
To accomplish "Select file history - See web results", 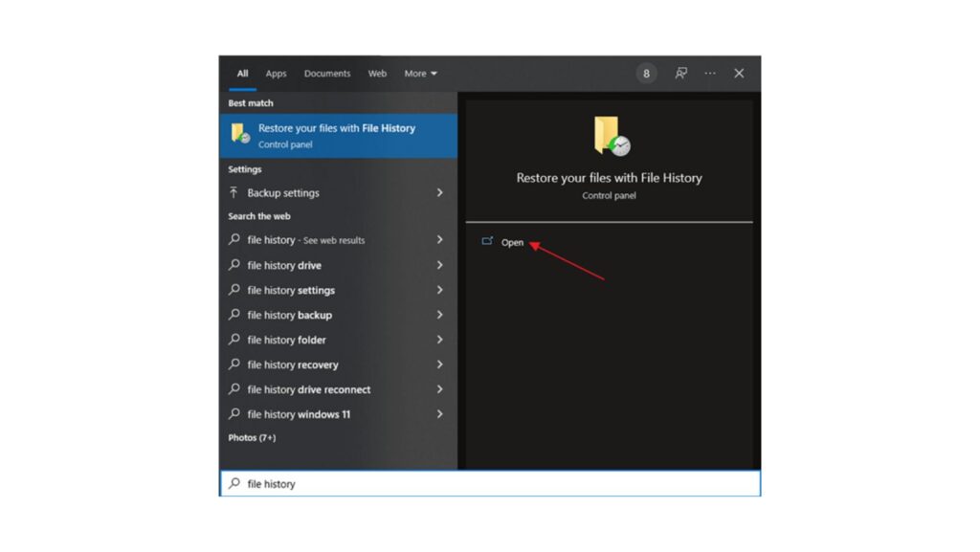I will (338, 240).
